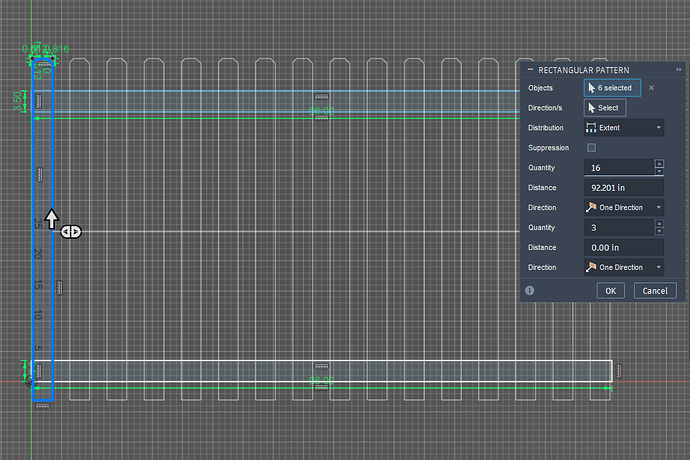Image resolution: width=690 pixels, height=460 pixels.
Task: Cancel the Rectangular Pattern dialog
Action: pyautogui.click(x=654, y=291)
